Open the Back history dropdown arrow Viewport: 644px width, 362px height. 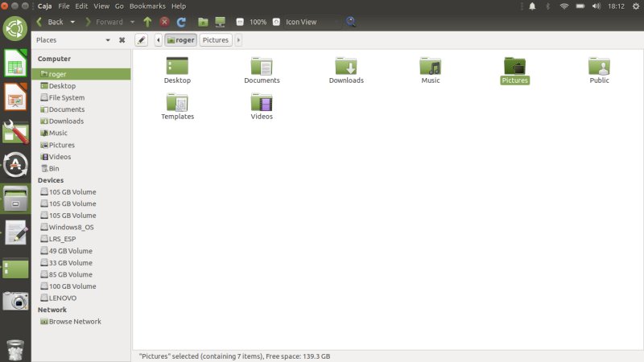tap(72, 22)
